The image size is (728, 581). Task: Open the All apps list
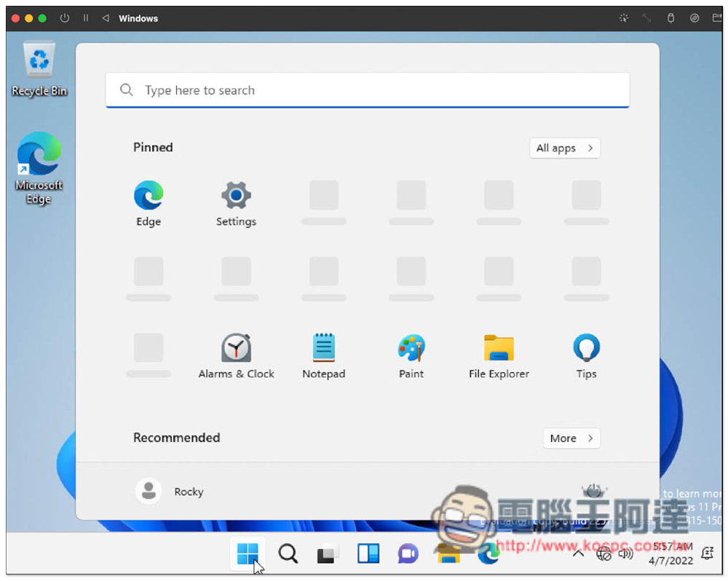coord(564,148)
